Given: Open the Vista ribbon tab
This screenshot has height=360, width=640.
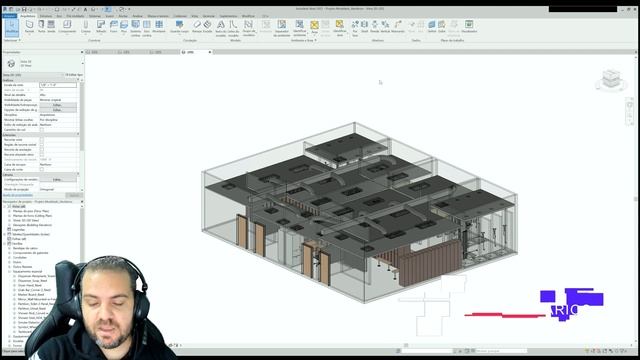Looking at the screenshot, I should click(x=195, y=16).
